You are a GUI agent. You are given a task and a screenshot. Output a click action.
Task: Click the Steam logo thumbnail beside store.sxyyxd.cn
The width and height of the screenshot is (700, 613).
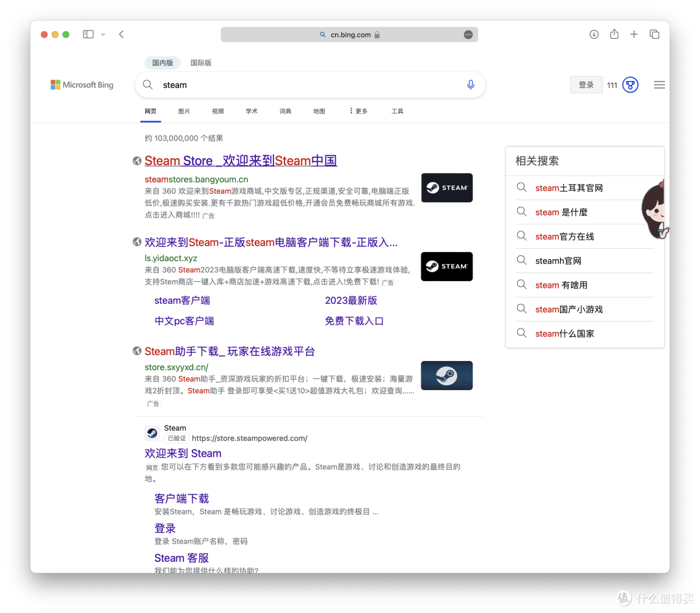click(x=447, y=375)
